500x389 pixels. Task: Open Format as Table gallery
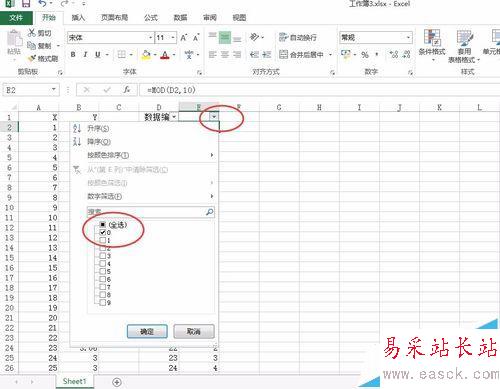coord(464,46)
